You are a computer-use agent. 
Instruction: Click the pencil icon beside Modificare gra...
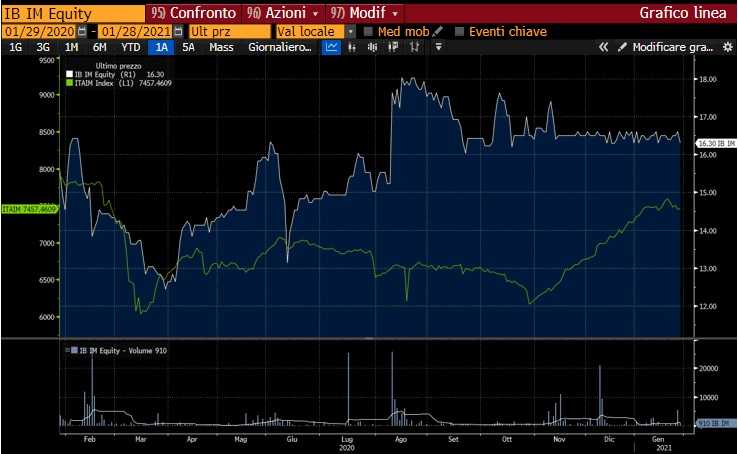(622, 47)
